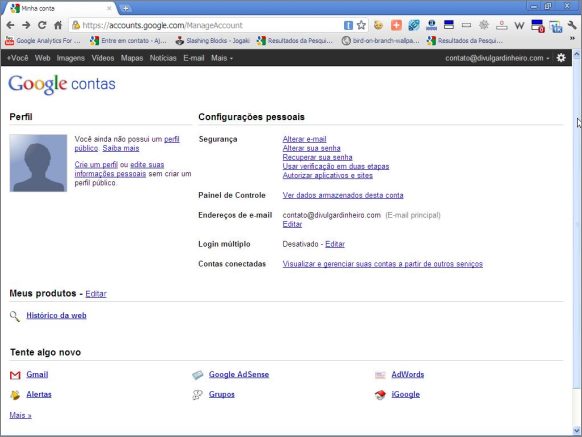Image resolution: width=582 pixels, height=437 pixels.
Task: Click the Alterar sua senha link
Action: click(x=311, y=148)
